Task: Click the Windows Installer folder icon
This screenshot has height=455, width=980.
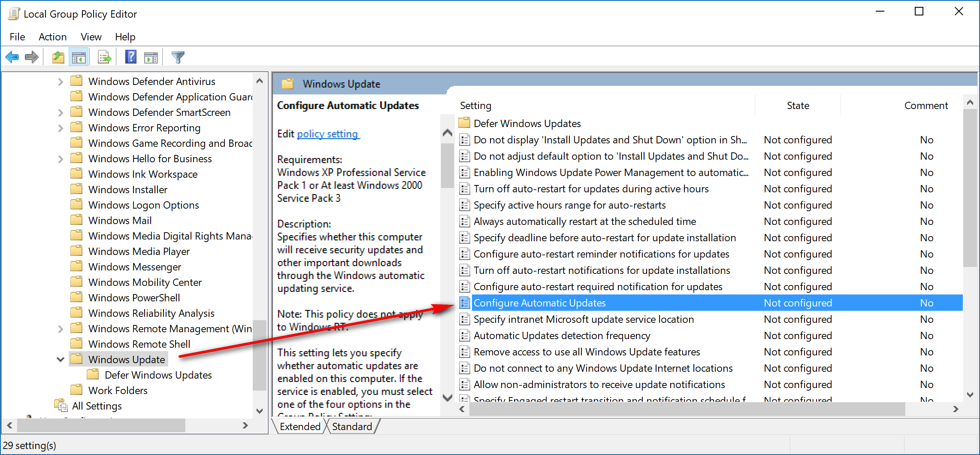Action: coord(76,189)
